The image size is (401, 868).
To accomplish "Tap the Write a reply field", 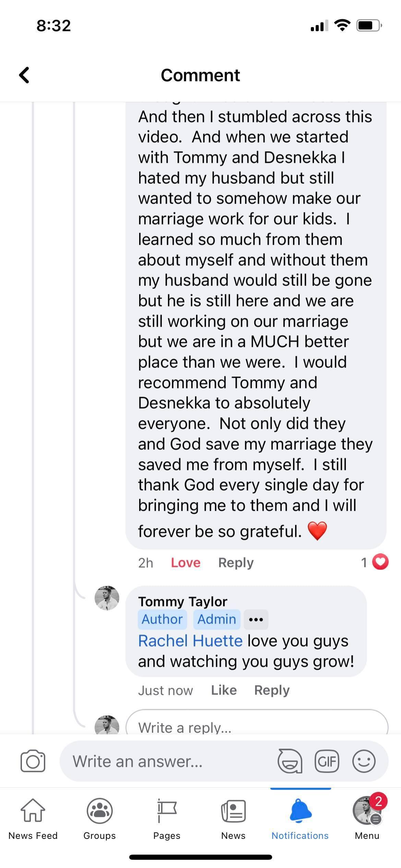I will pyautogui.click(x=257, y=727).
